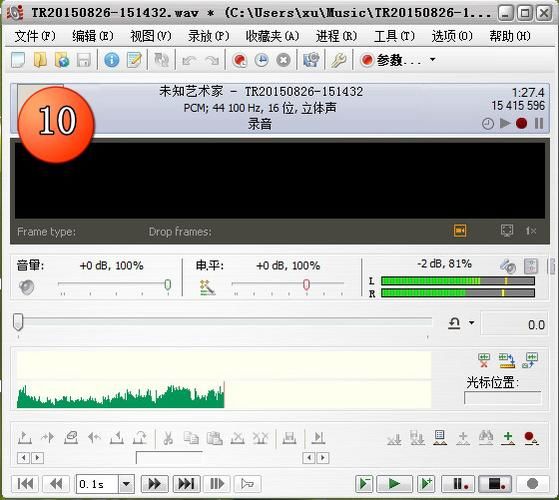Click the fast-forward double-arrow button

click(x=154, y=484)
